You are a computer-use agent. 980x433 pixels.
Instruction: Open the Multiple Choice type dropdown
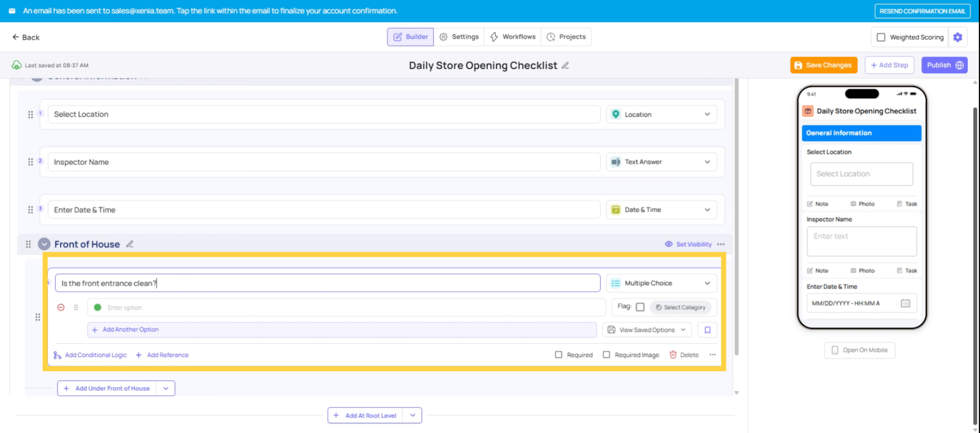click(x=661, y=283)
